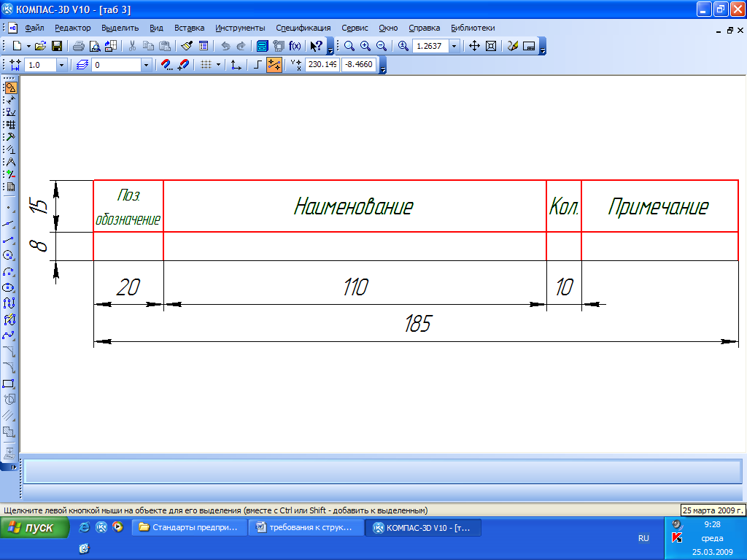
Task: Select the Rectangle tool
Action: point(9,384)
